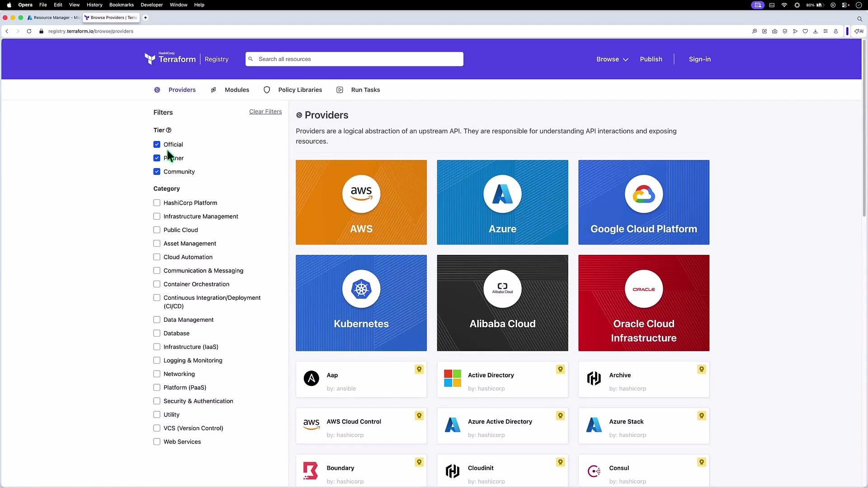Click the Boundary provider logo icon
The width and height of the screenshot is (868, 488).
point(310,471)
